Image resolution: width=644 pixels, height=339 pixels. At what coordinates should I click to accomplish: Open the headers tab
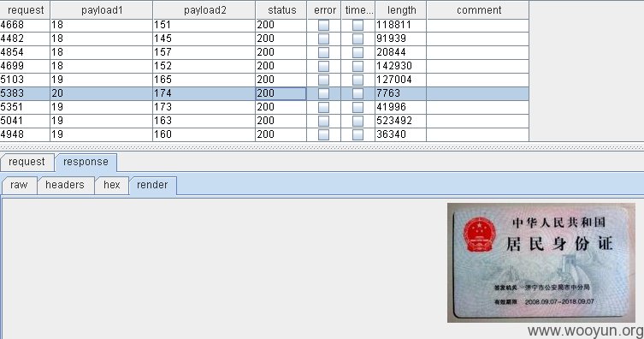pyautogui.click(x=65, y=185)
